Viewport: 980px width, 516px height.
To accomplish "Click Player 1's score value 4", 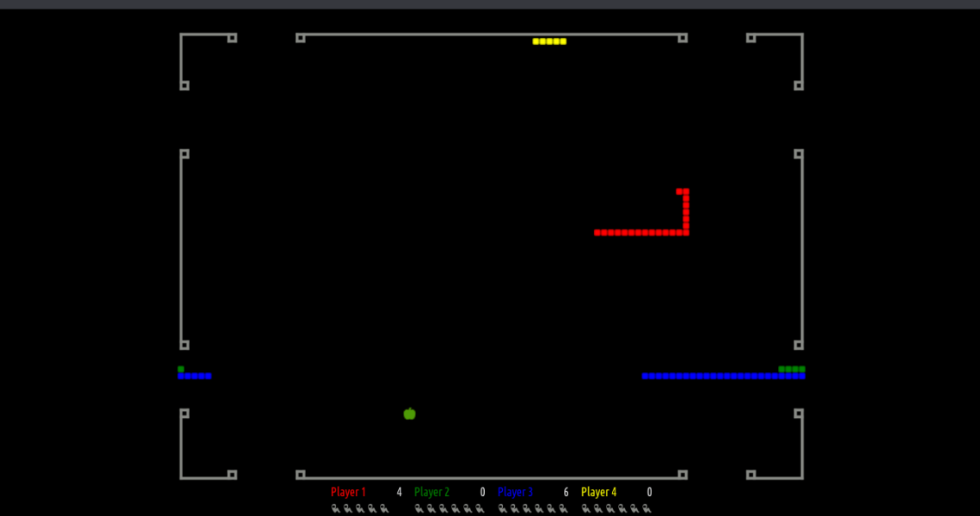I will pyautogui.click(x=399, y=493).
